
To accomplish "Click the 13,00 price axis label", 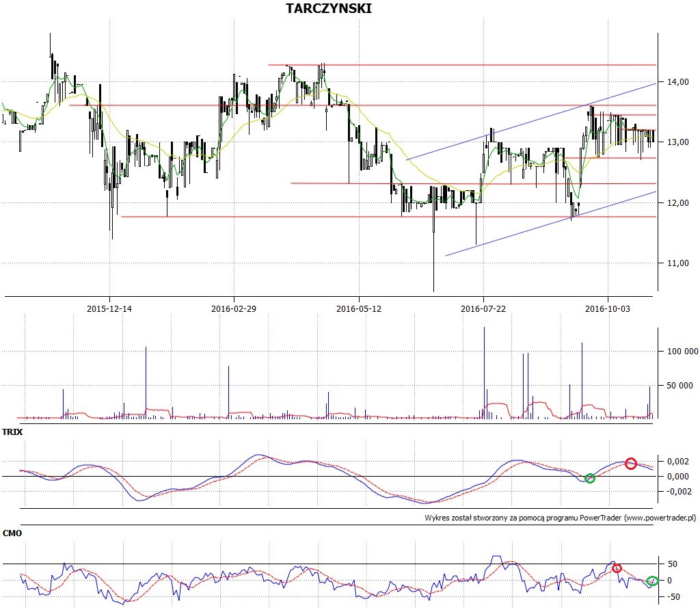I will pos(678,142).
